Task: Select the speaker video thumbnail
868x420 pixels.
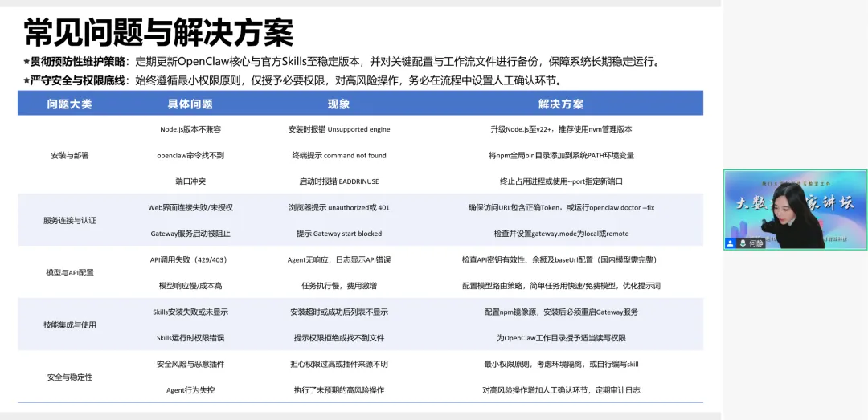Action: pyautogui.click(x=796, y=209)
